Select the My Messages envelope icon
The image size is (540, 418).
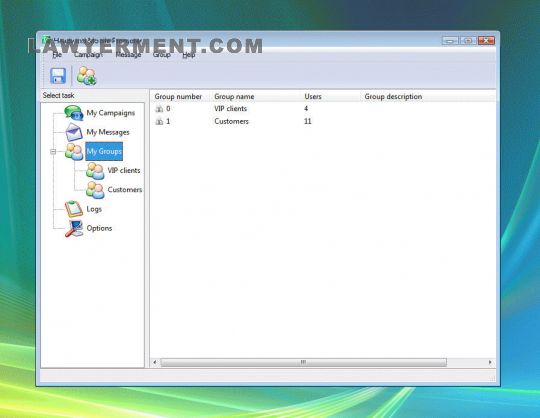point(74,132)
